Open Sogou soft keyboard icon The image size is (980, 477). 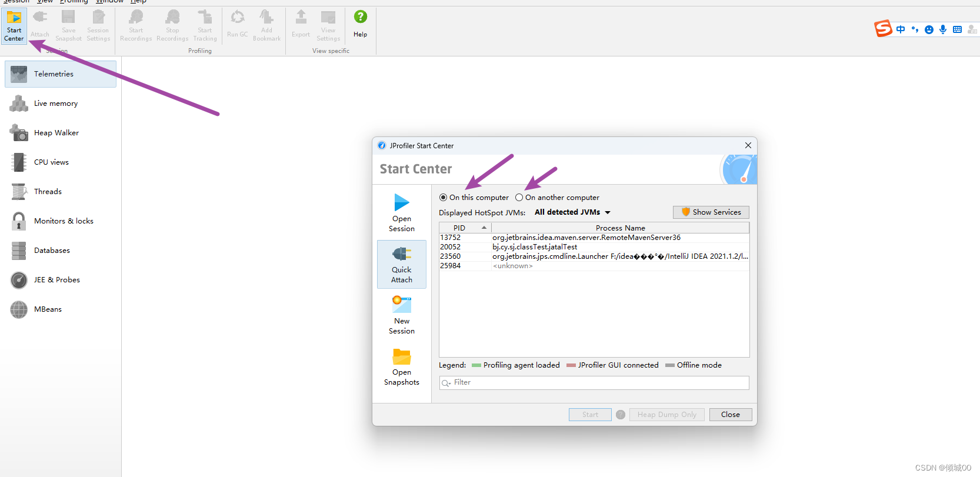coord(957,29)
